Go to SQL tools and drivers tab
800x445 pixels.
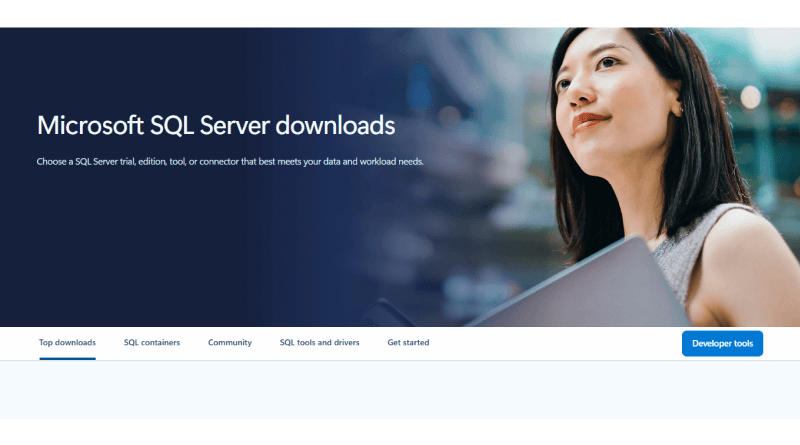319,342
